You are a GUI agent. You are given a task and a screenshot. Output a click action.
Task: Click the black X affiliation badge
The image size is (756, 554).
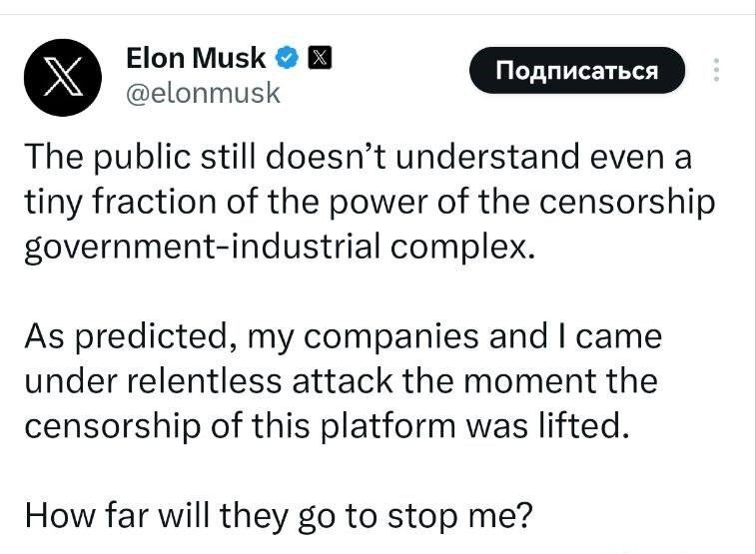pos(320,58)
